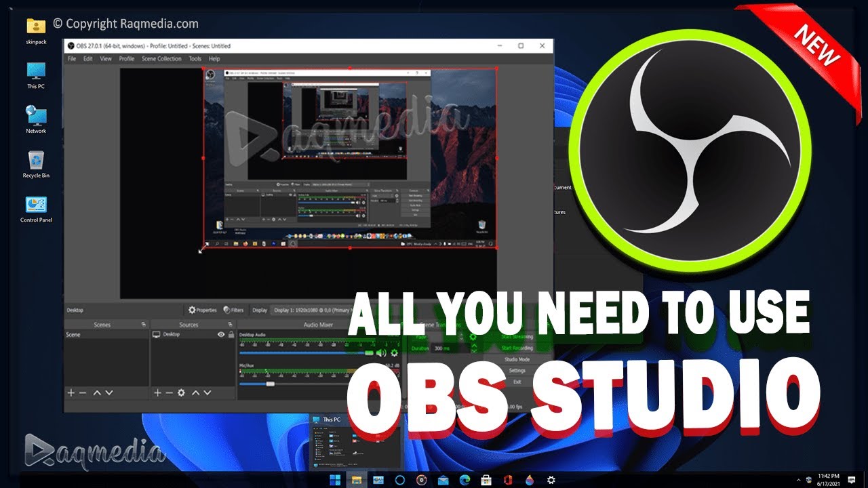
Task: Click the Filters button in the source toolbar
Action: 233,310
